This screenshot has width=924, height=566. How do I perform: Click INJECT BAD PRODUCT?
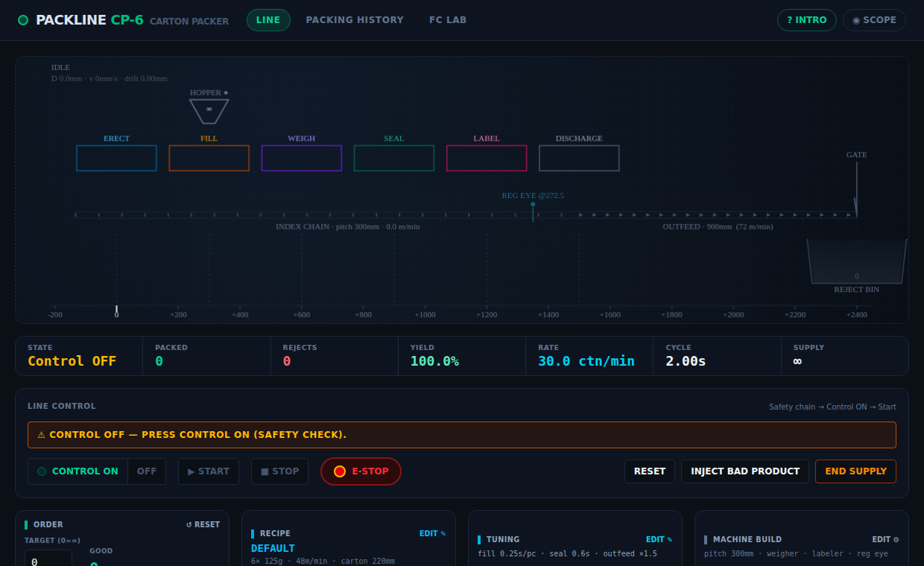pos(745,471)
